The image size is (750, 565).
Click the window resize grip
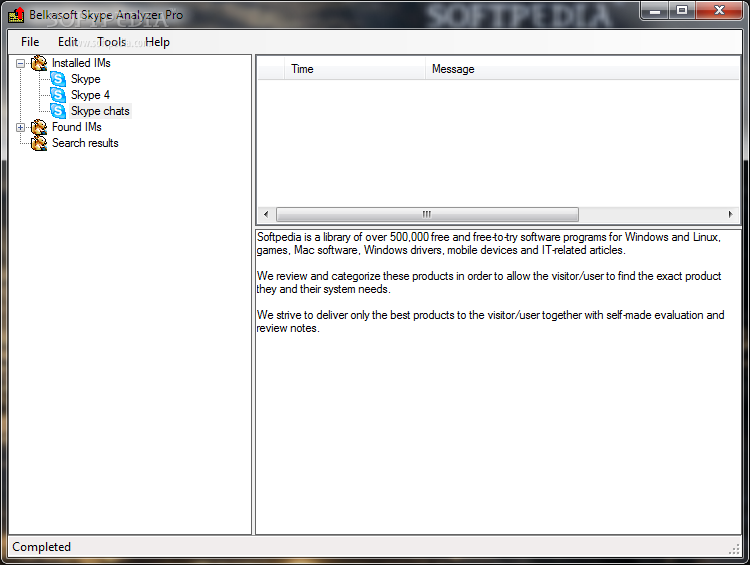(x=734, y=550)
